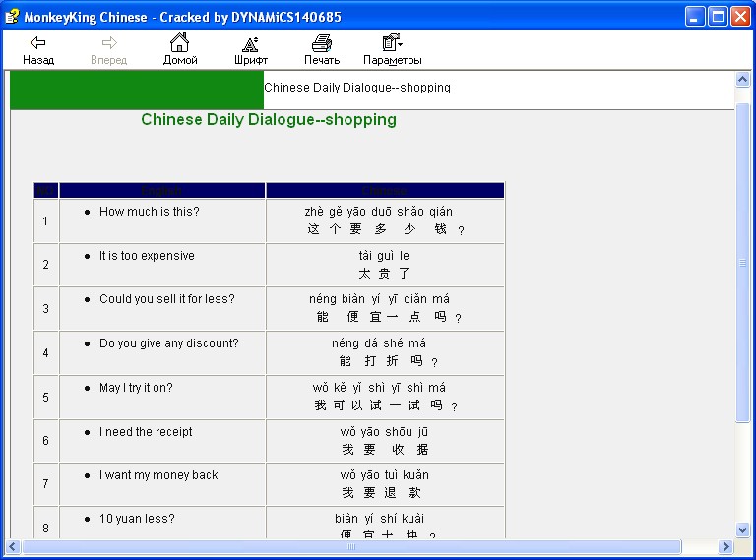756x560 pixels.
Task: Click the horizontal scrollbar right arrow
Action: click(x=725, y=546)
